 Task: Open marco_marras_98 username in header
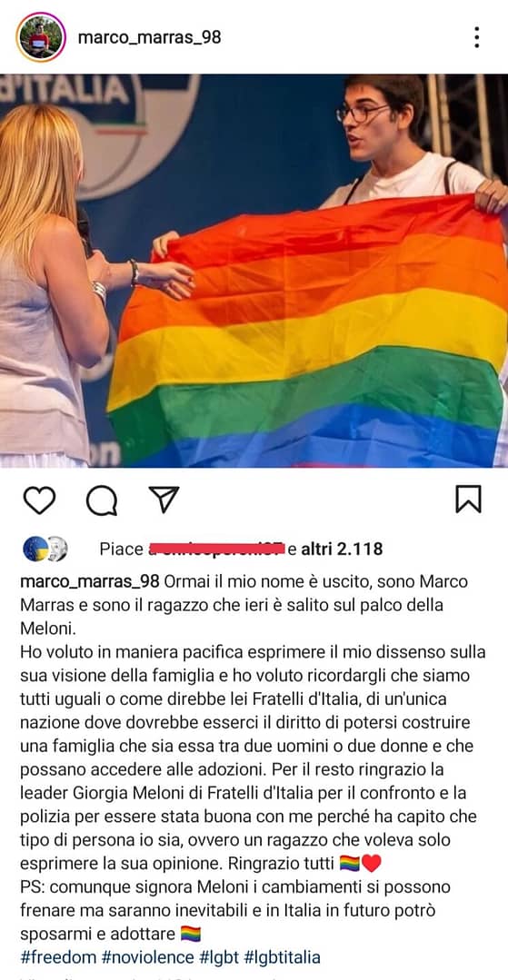click(x=150, y=37)
